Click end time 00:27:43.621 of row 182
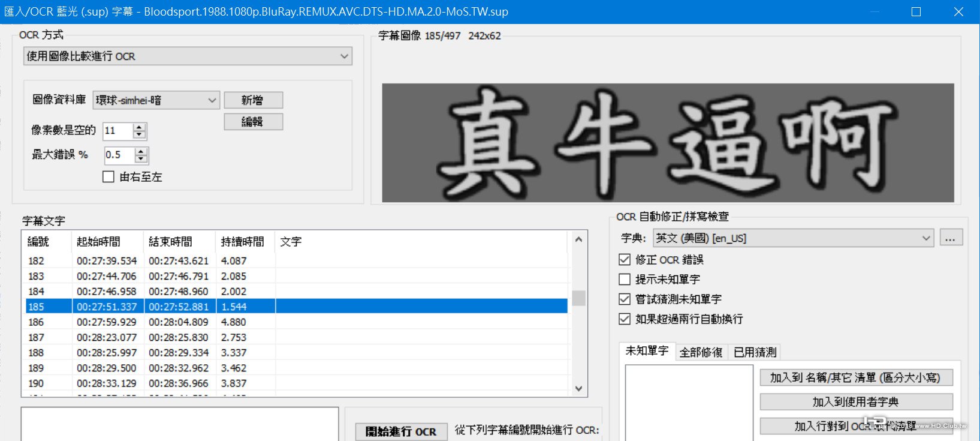This screenshot has height=441, width=980. tap(179, 261)
